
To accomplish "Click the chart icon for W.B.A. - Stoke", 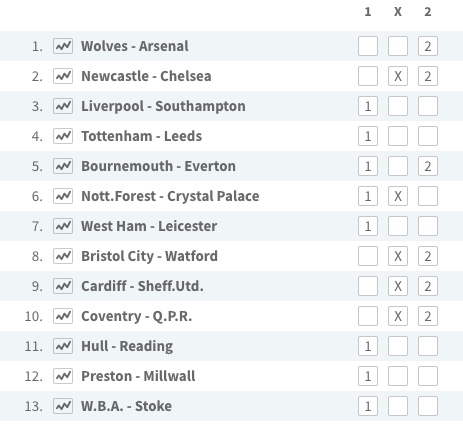I will 63,406.
